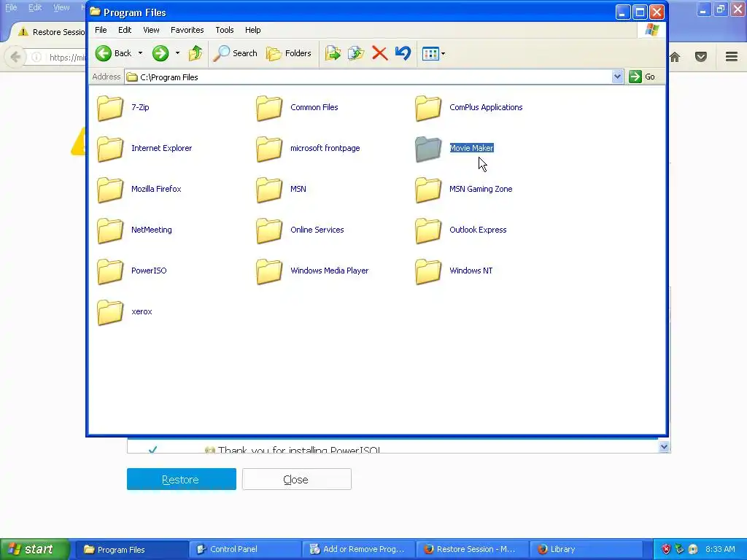747x560 pixels.
Task: Open the Help menu in Explorer
Action: [x=253, y=30]
